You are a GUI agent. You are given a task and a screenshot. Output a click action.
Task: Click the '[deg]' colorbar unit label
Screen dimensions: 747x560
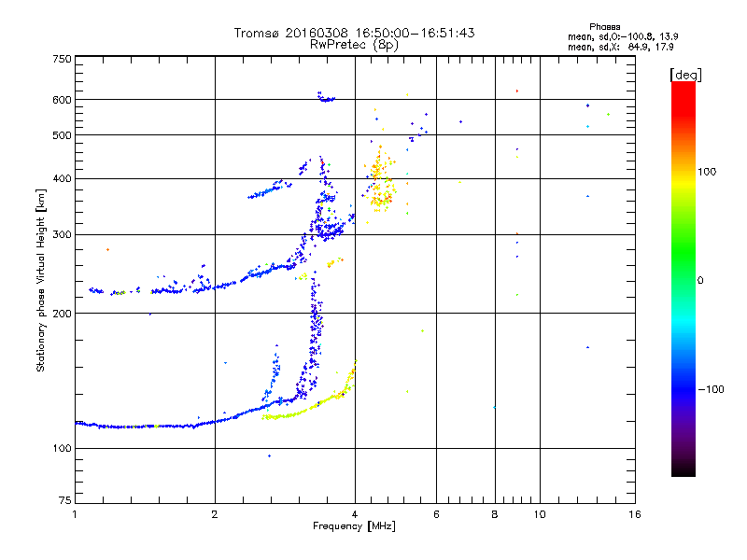pos(685,75)
